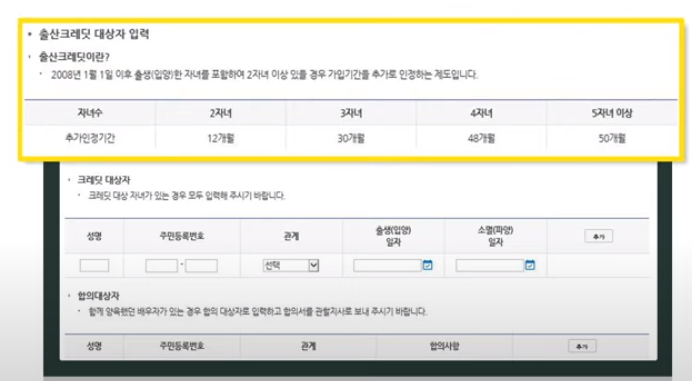Viewport: 692px width, 381px height.
Task: Click the 48개월 table cell
Action: point(481,138)
